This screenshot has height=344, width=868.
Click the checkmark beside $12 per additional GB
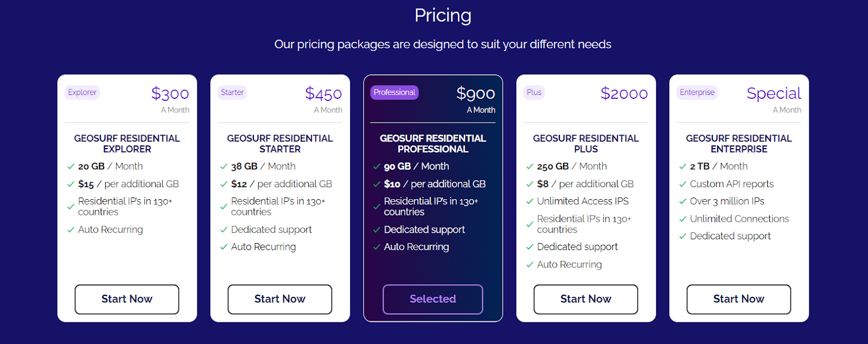click(x=224, y=184)
